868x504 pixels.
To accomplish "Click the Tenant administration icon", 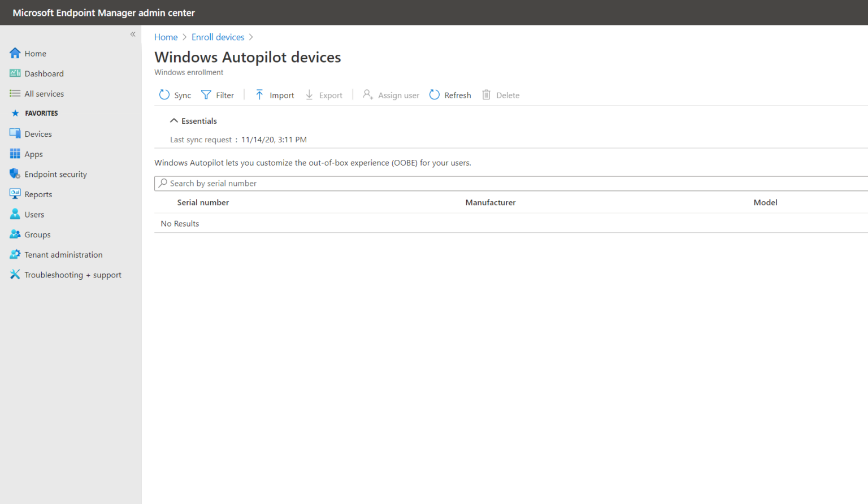I will 15,254.
